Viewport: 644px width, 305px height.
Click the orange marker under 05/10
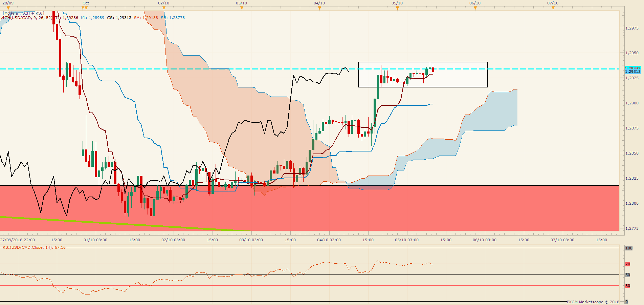point(397,8)
